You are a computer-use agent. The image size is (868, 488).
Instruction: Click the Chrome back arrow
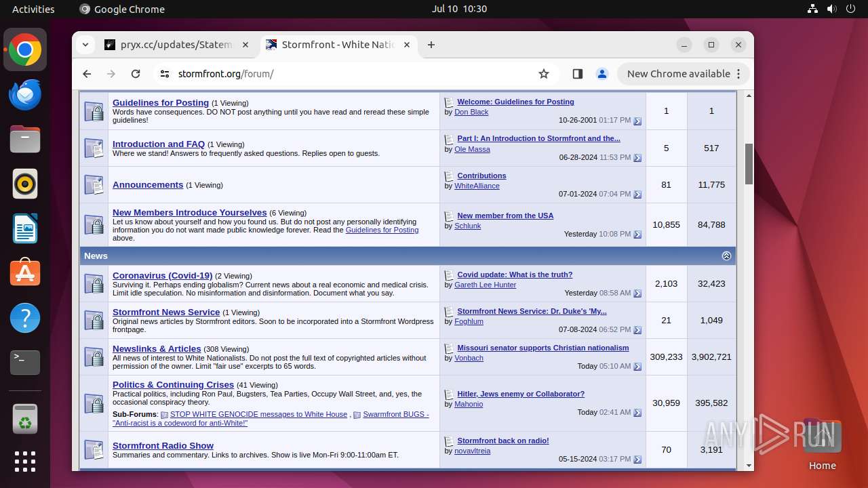pyautogui.click(x=87, y=74)
